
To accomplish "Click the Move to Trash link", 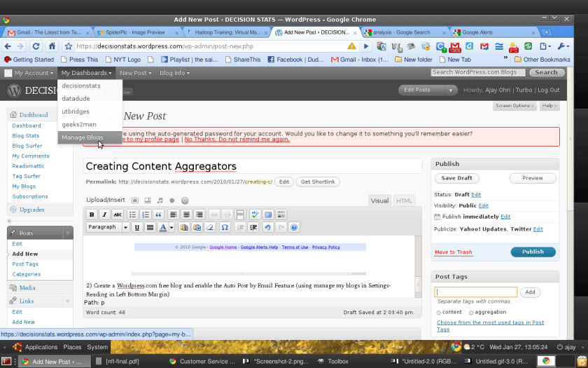I will pos(453,252).
